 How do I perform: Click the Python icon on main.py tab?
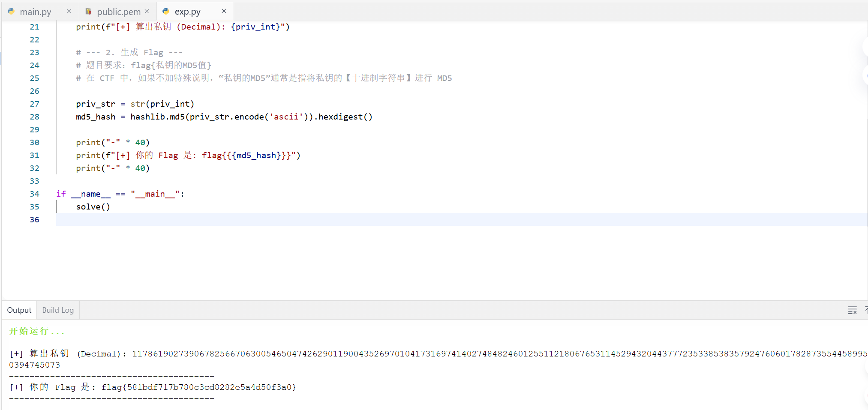pyautogui.click(x=11, y=12)
